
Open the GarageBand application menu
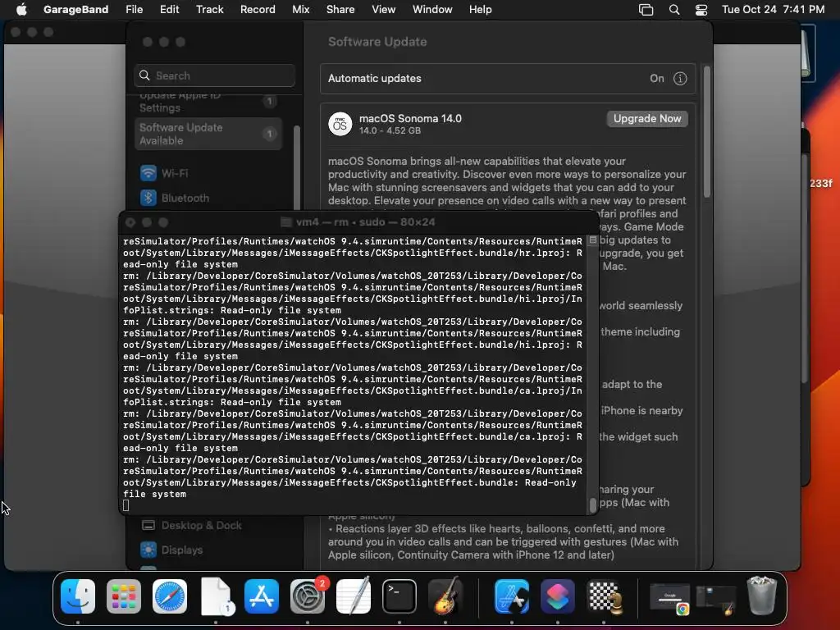pos(75,9)
